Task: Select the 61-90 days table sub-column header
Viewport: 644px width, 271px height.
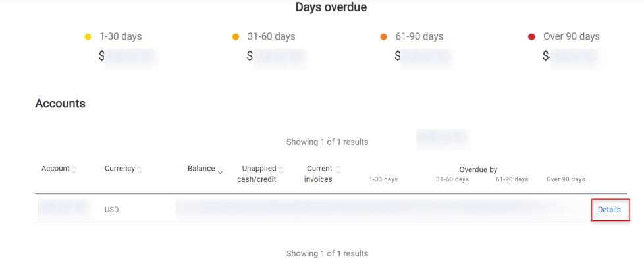Action: (x=512, y=179)
